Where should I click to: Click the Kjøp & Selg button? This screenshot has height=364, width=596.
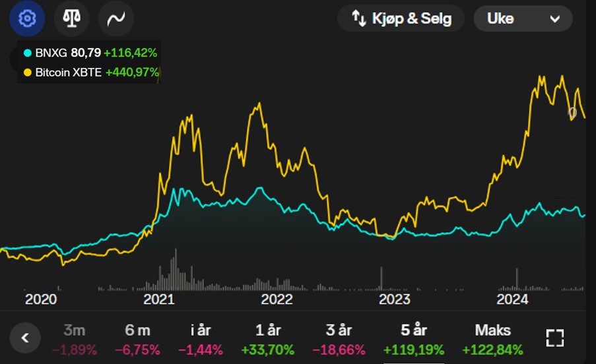pyautogui.click(x=401, y=18)
